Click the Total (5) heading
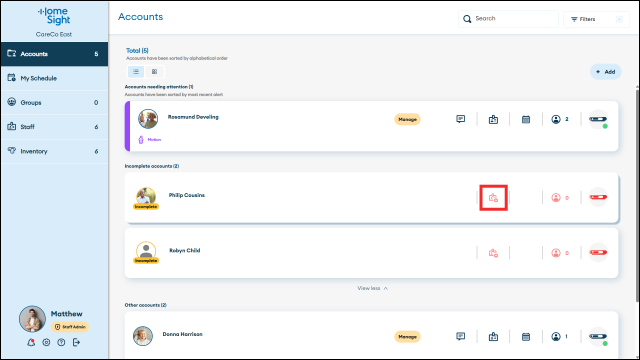Image resolution: width=640 pixels, height=360 pixels. 137,51
